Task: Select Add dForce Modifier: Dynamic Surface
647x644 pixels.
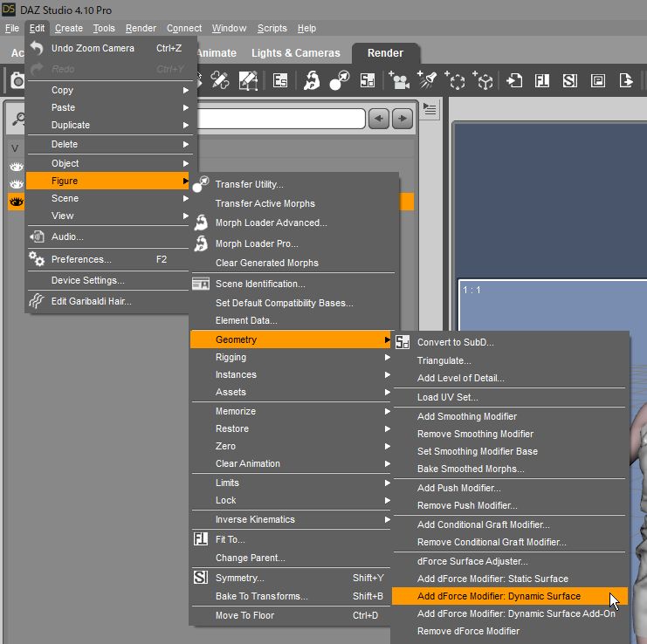Action: pyautogui.click(x=510, y=596)
